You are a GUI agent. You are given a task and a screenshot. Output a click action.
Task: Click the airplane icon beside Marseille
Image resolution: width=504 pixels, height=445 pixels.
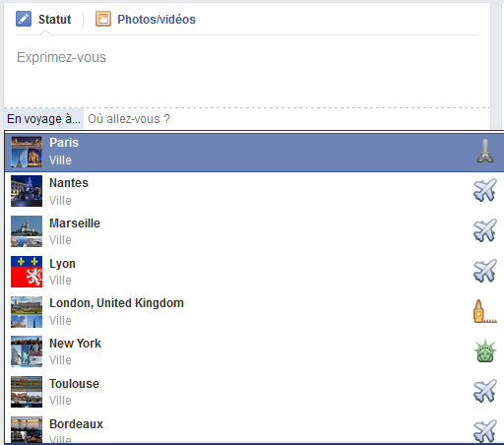(x=485, y=230)
